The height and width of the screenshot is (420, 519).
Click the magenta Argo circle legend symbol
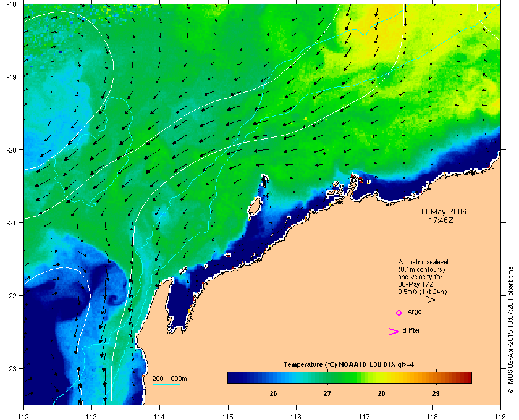pos(399,313)
